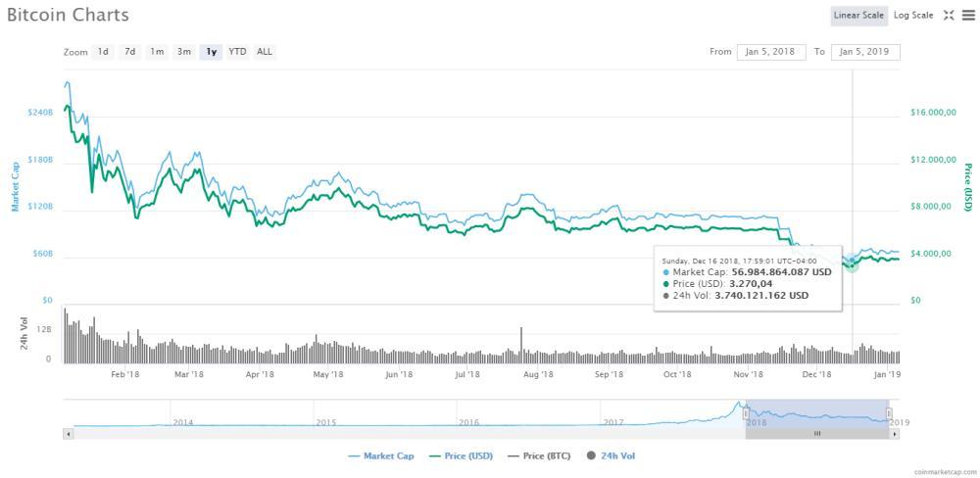Click the $120B market cap axis label
980x478 pixels.
[40, 207]
